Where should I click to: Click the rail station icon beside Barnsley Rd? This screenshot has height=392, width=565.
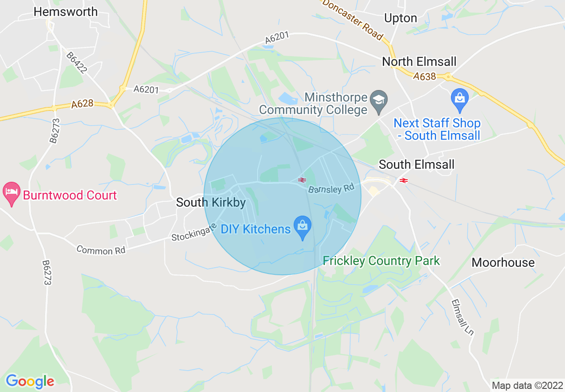coord(302,180)
